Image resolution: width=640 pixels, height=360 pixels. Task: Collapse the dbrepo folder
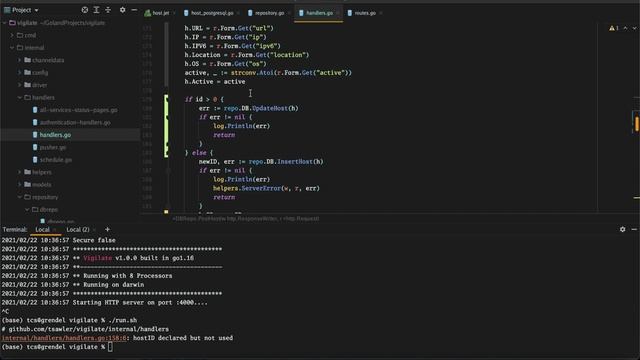pos(27,209)
